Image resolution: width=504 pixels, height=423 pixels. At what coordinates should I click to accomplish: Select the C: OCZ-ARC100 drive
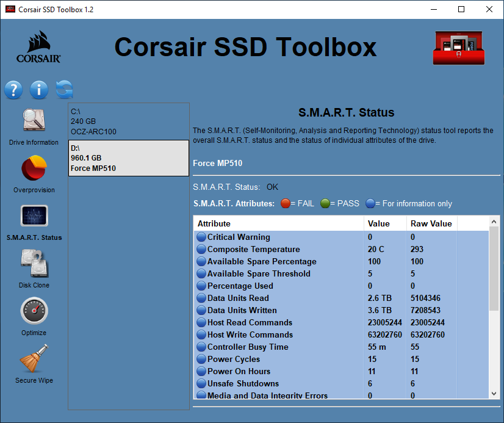point(128,121)
